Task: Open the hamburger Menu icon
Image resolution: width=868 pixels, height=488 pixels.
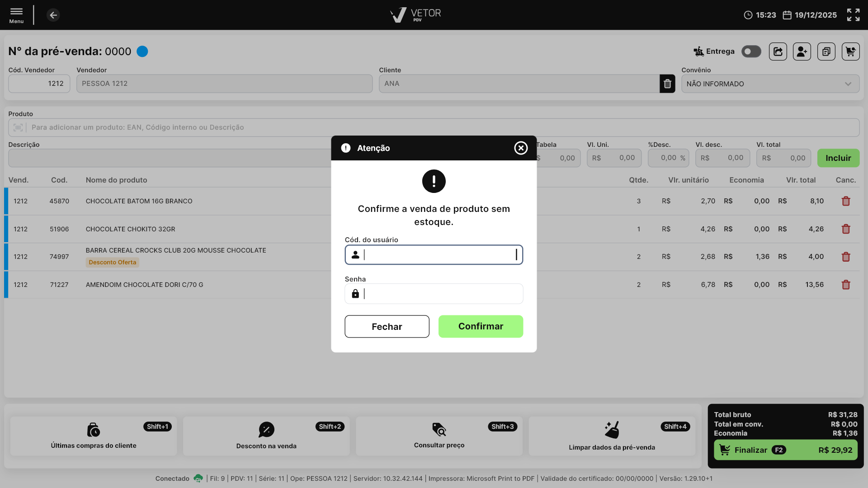Action: (16, 14)
